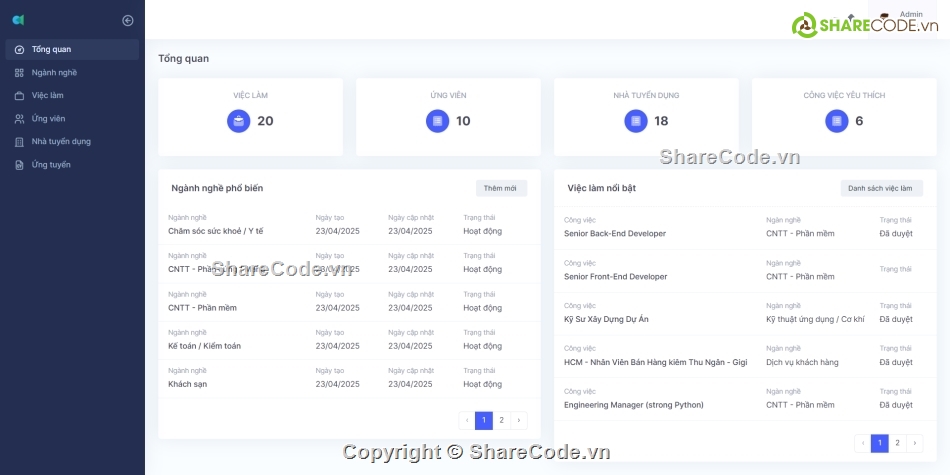Click Thêm mới button
The height and width of the screenshot is (475, 950).
(501, 188)
